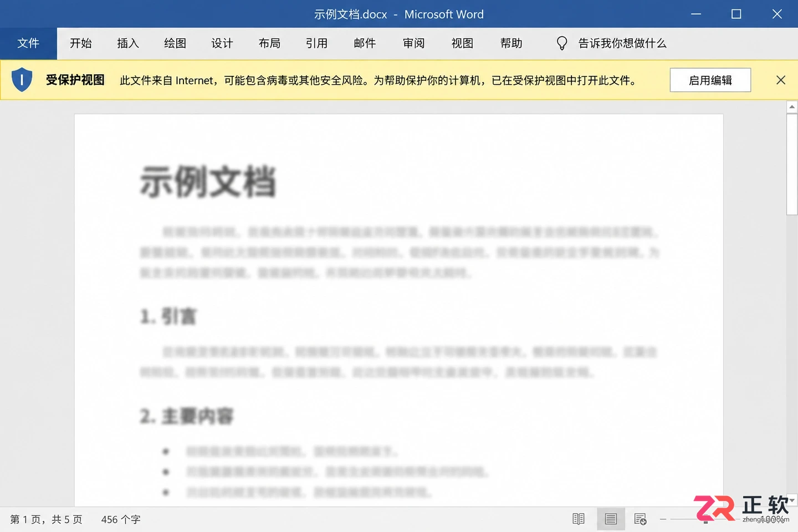
Task: Switch to Web Layout view icon
Action: (640, 519)
